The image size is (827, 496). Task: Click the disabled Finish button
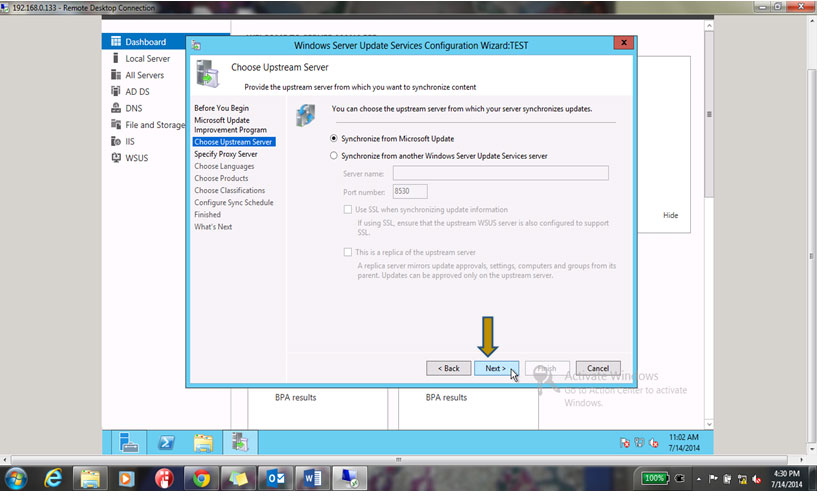547,368
